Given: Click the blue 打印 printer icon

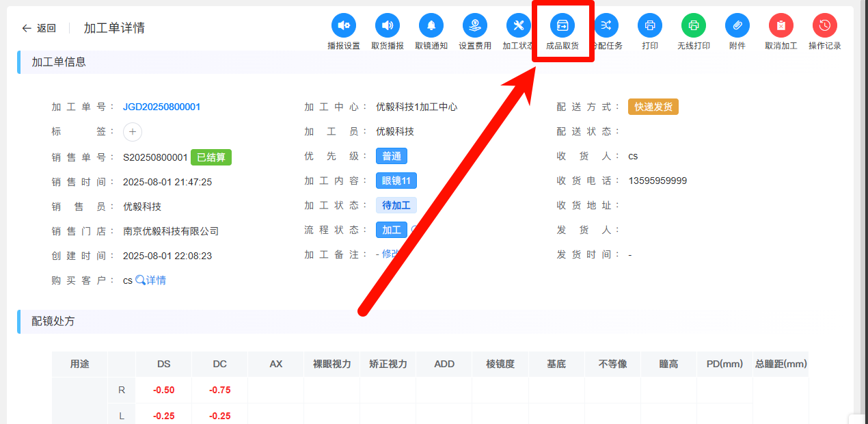Looking at the screenshot, I should [650, 26].
